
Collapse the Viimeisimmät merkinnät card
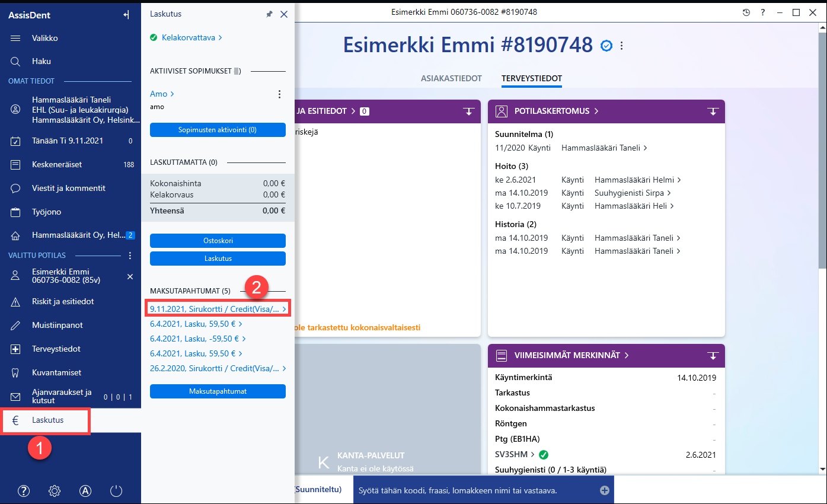tap(713, 356)
